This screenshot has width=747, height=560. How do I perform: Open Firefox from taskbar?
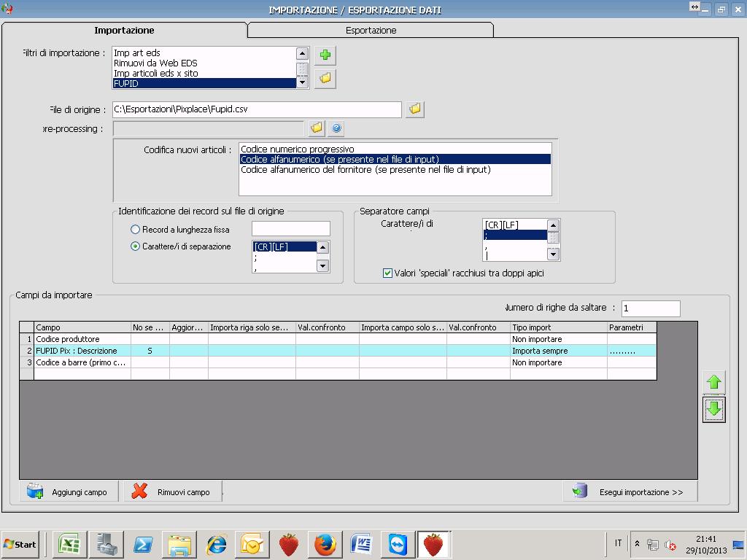(x=325, y=544)
